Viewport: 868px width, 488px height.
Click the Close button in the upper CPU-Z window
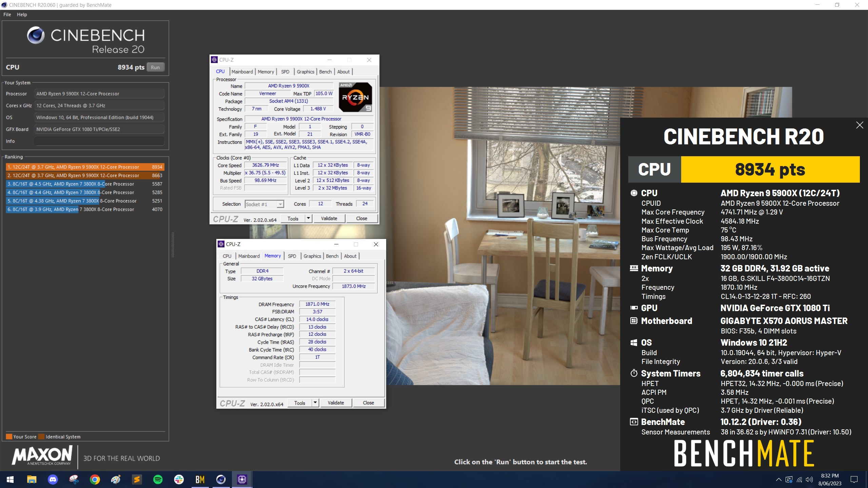tap(361, 218)
